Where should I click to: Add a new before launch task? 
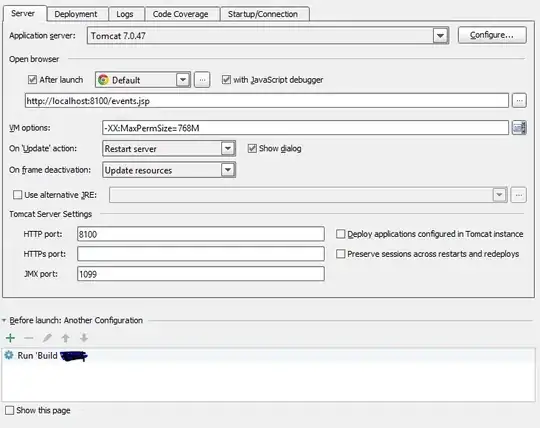(10, 338)
